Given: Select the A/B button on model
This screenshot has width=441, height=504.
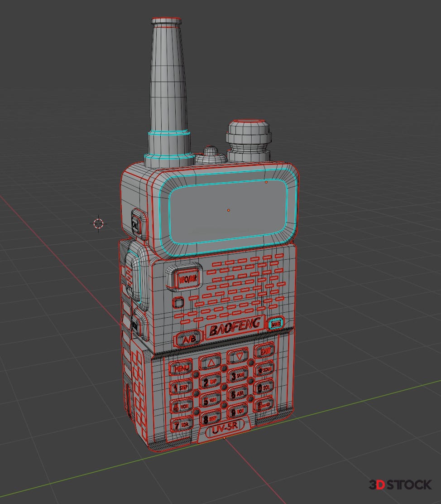Looking at the screenshot, I should coord(188,339).
